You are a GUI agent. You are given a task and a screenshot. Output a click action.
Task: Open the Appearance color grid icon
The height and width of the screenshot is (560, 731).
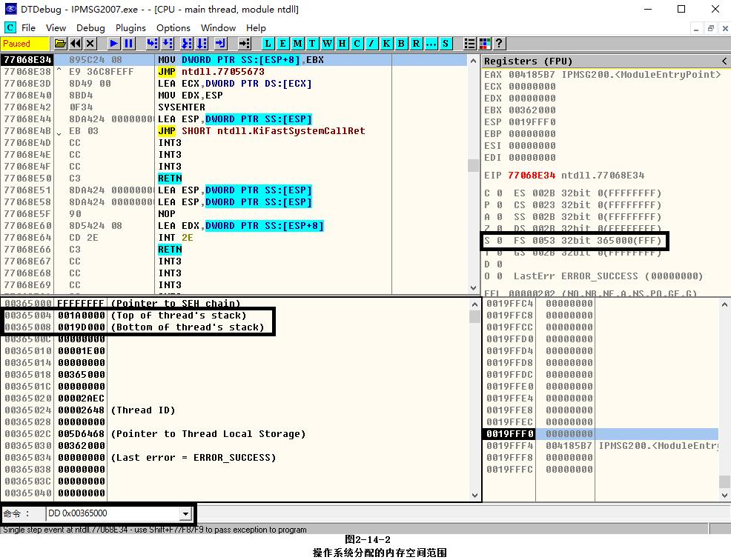(485, 44)
